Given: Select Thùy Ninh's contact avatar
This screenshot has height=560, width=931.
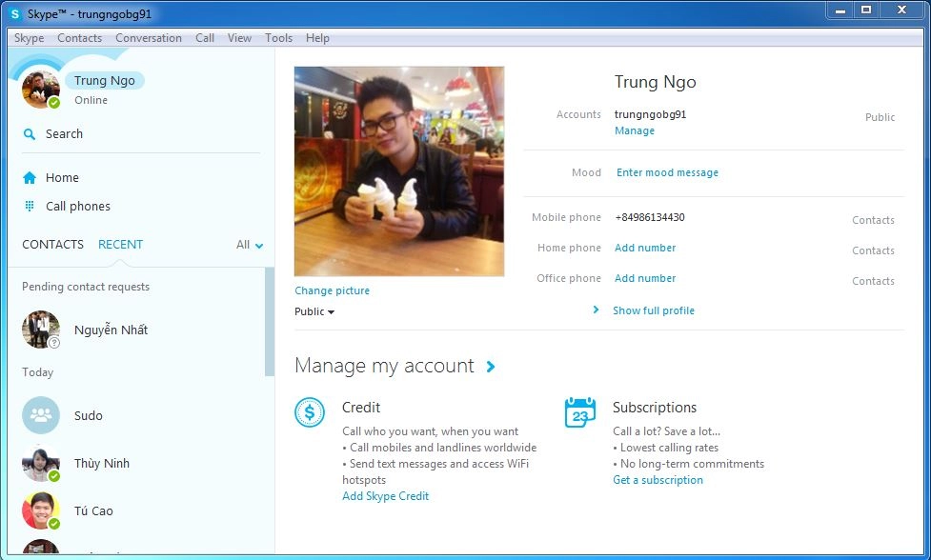Looking at the screenshot, I should point(40,463).
